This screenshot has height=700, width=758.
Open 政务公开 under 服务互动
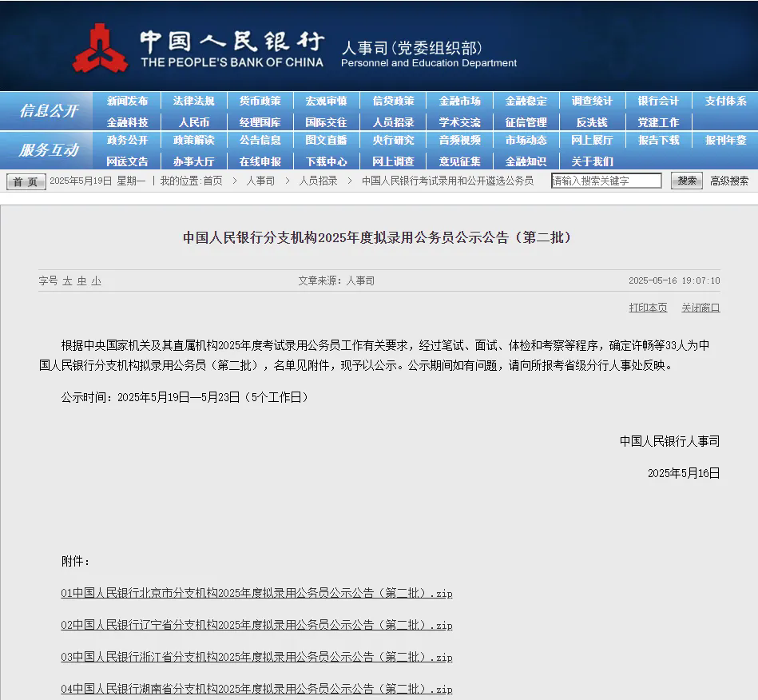pyautogui.click(x=127, y=141)
